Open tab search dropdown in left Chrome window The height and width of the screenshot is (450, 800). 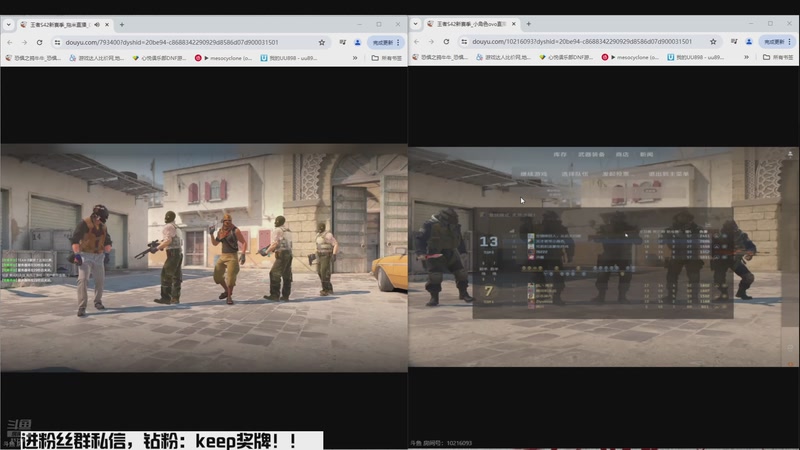pos(8,24)
